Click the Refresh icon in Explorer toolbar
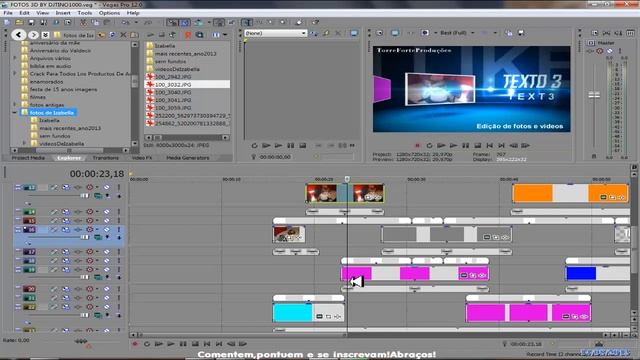Image resolution: width=640 pixels, height=360 pixels. pyautogui.click(x=112, y=35)
